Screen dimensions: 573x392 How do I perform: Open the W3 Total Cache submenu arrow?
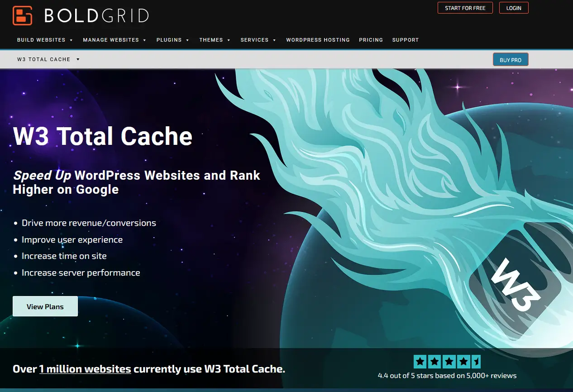tap(78, 59)
